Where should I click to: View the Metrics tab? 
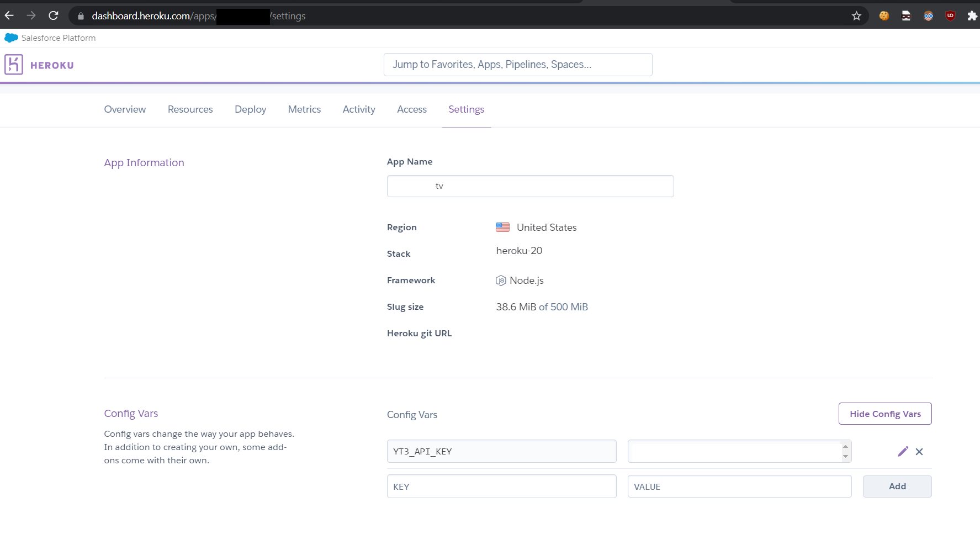coord(304,109)
